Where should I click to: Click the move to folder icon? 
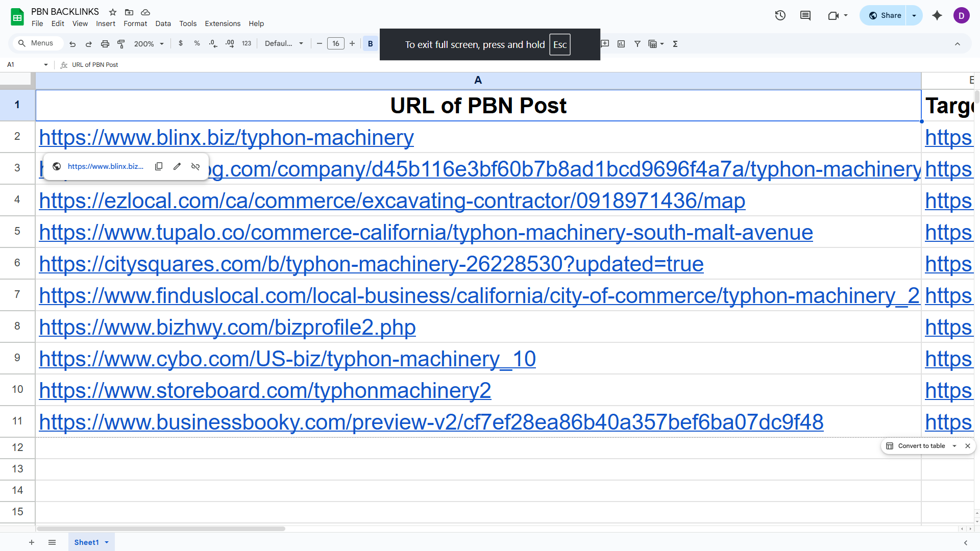(x=129, y=12)
